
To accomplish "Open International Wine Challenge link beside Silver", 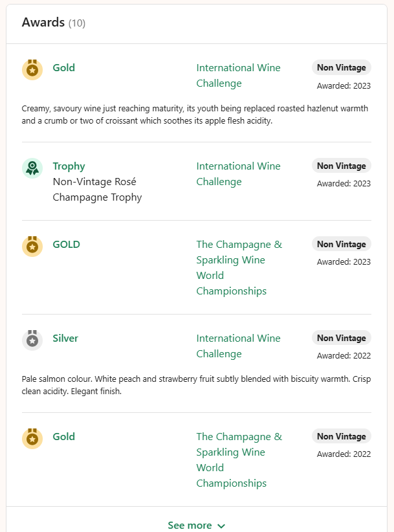I will [x=238, y=346].
